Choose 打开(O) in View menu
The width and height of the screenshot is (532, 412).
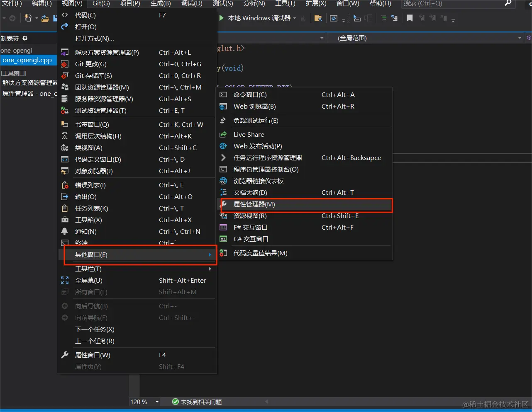[x=137, y=27]
